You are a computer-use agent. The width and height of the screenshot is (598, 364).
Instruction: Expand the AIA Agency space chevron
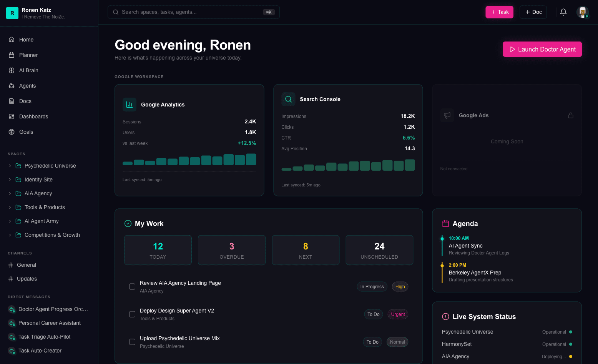pyautogui.click(x=10, y=193)
